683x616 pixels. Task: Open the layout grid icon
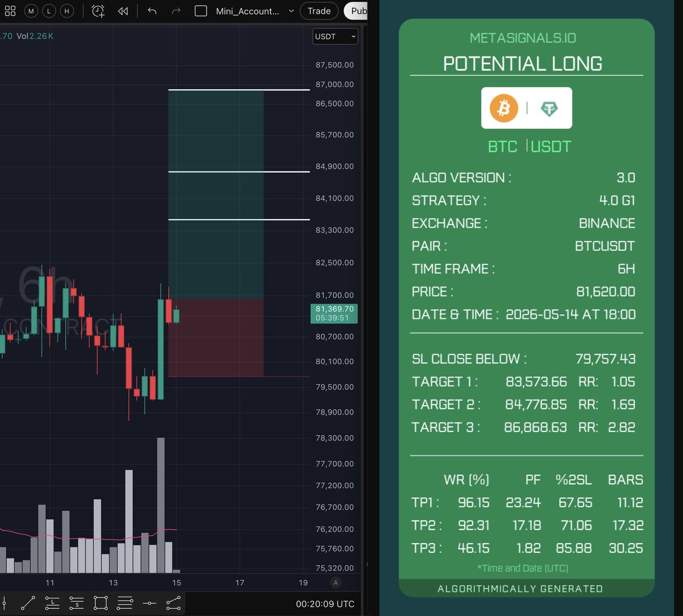(10, 11)
